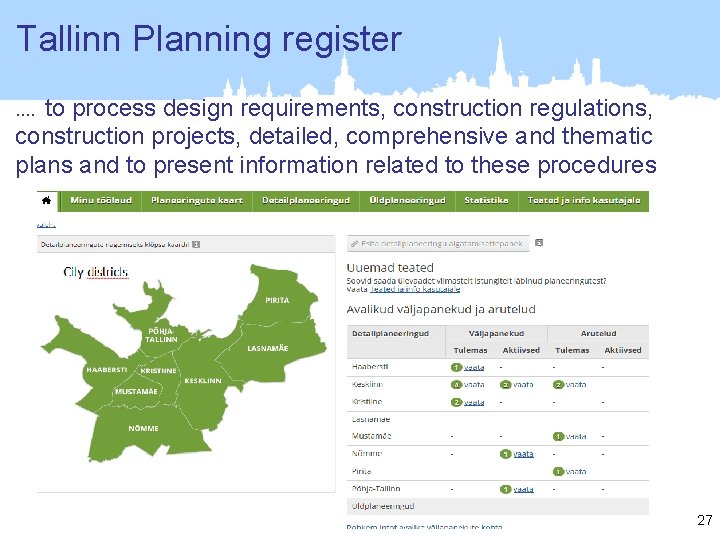Select Kesklinn district on the map
Screen dimensions: 720x540
click(202, 381)
